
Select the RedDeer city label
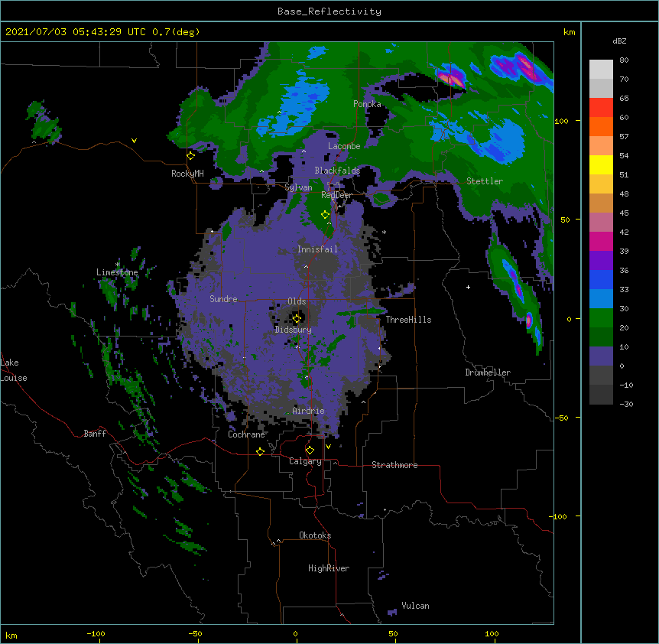pyautogui.click(x=336, y=195)
